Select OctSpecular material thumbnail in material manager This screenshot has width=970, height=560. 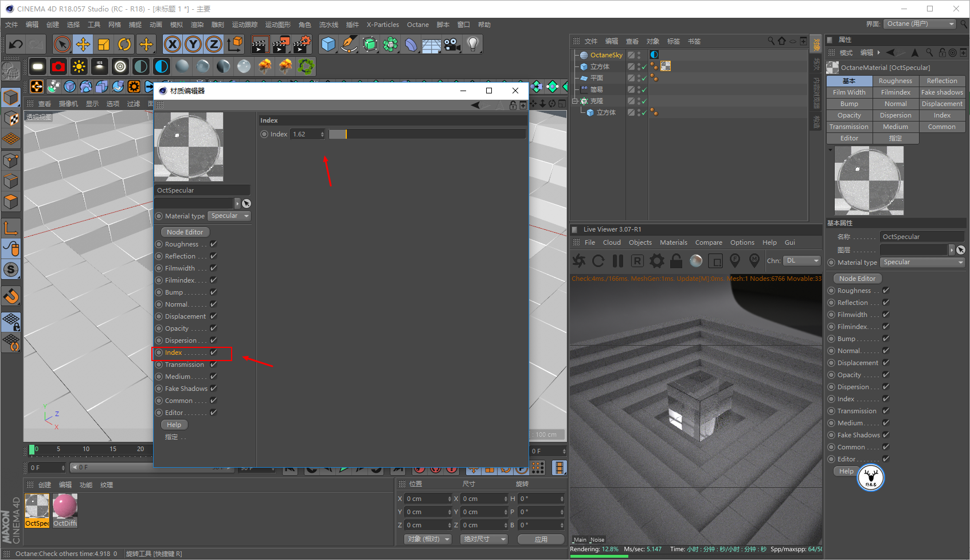(37, 510)
